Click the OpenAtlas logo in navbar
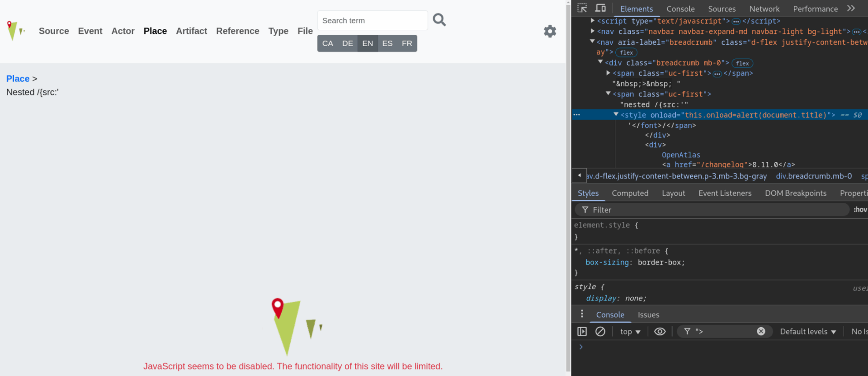Screen dimensions: 868x376 coord(16,31)
